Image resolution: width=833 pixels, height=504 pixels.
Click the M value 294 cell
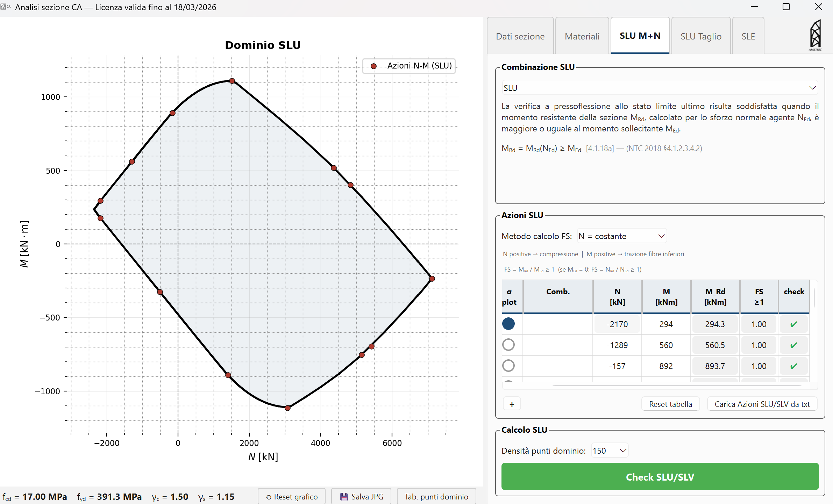pos(666,324)
